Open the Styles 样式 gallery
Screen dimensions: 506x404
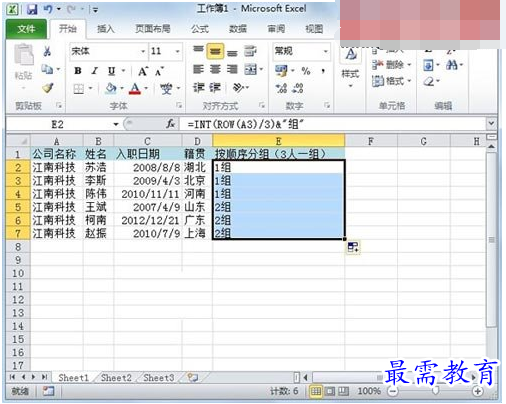tap(350, 69)
